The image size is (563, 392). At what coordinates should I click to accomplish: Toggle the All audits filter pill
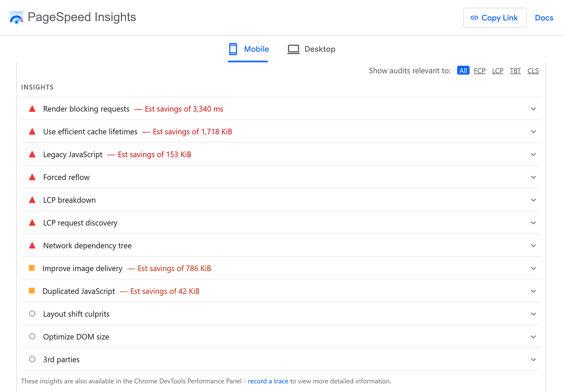coord(463,70)
